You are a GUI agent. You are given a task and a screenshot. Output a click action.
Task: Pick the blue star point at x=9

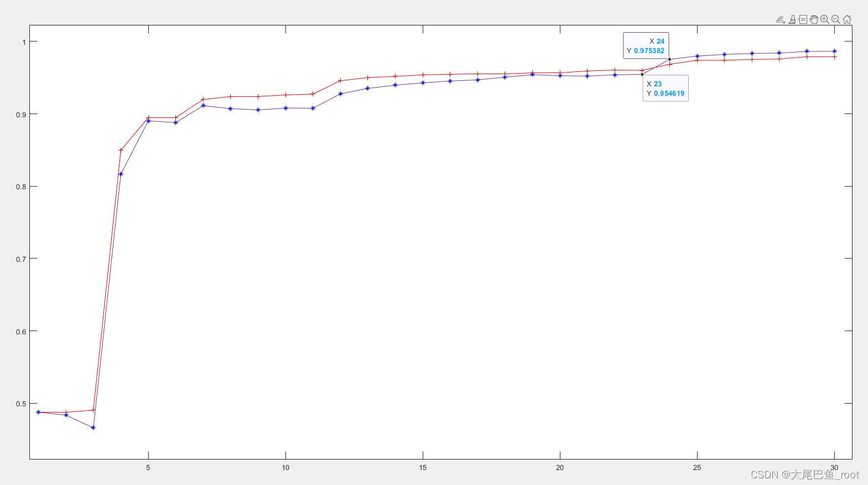(258, 110)
